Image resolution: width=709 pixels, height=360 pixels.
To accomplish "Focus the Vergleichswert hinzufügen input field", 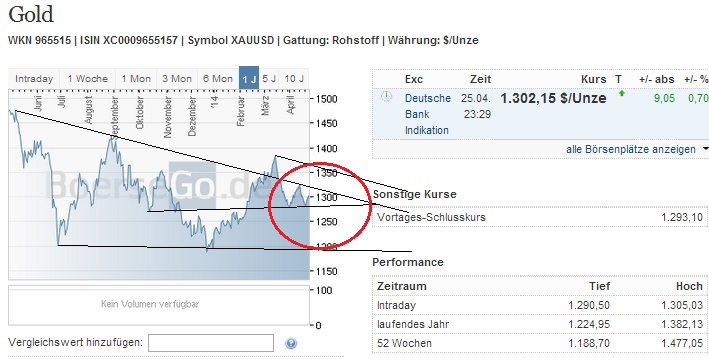I will (211, 343).
